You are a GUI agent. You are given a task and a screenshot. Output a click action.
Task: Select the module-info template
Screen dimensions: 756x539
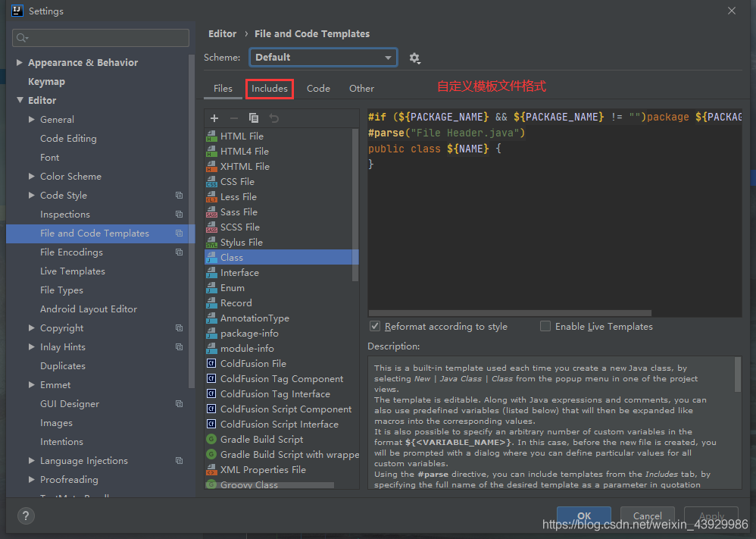click(x=247, y=349)
